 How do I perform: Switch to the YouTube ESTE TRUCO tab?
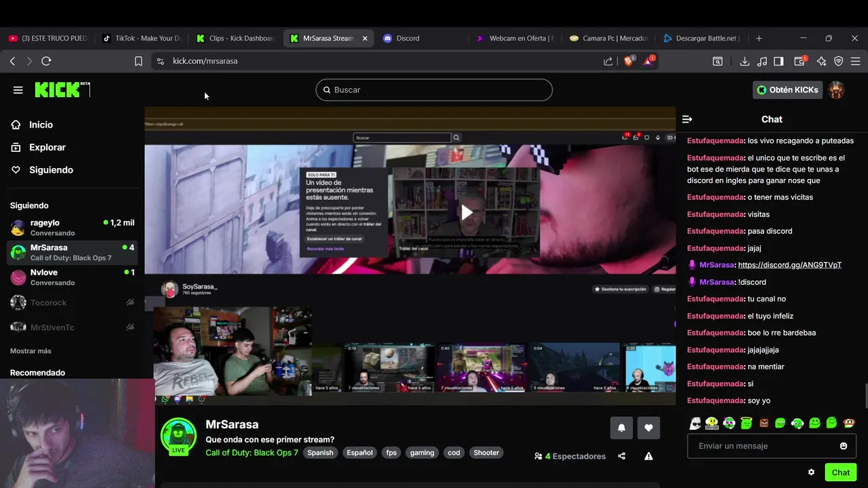[48, 39]
